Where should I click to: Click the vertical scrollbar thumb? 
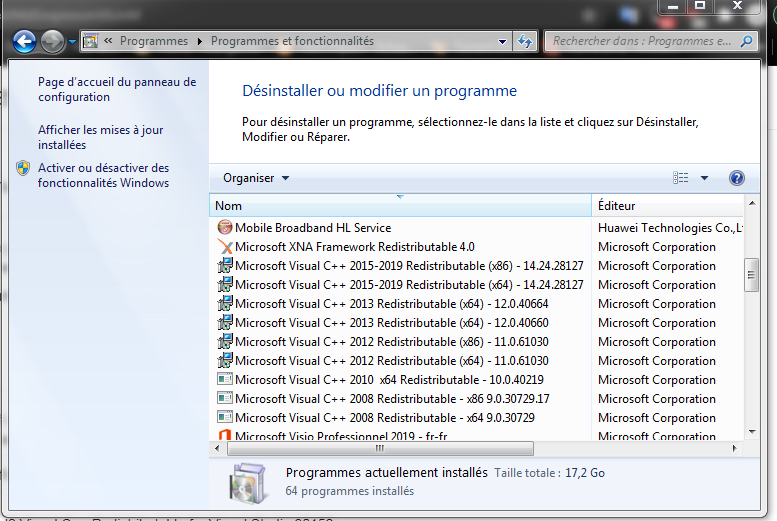tap(752, 275)
